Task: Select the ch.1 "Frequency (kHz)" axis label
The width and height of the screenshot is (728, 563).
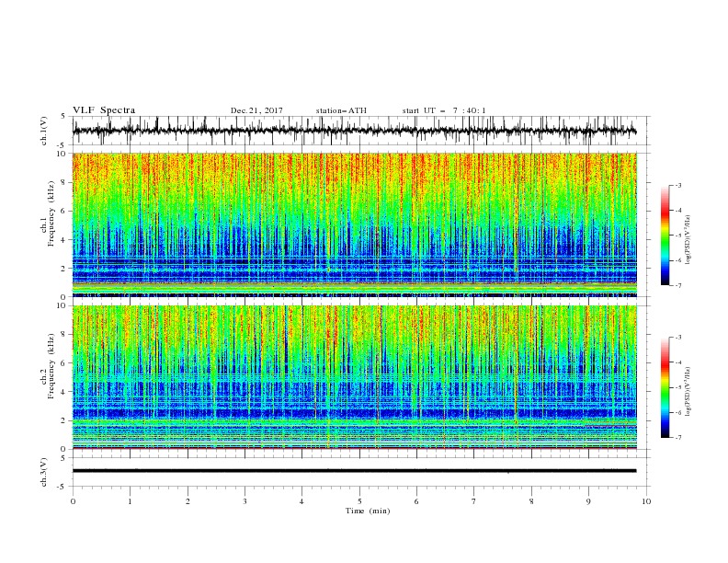Action: click(x=51, y=214)
